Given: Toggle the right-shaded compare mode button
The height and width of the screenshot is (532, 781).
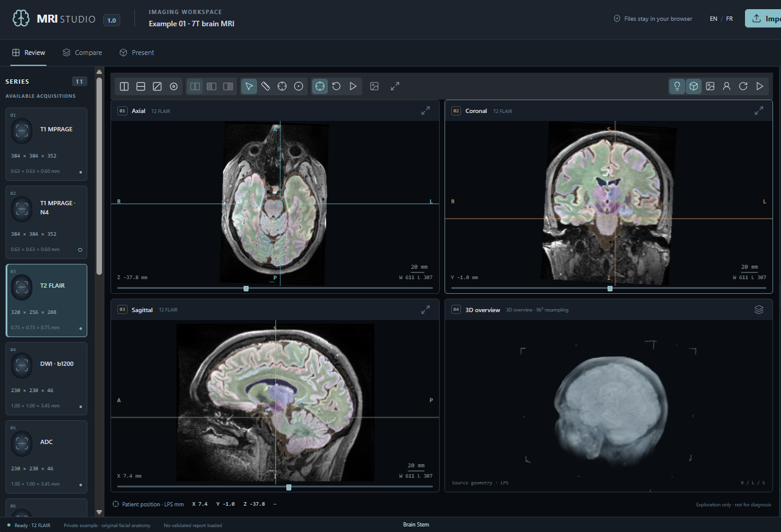Looking at the screenshot, I should (x=228, y=87).
